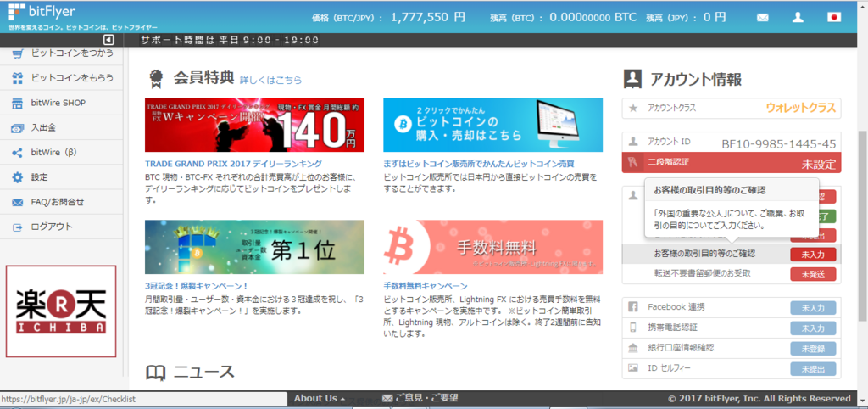The image size is (868, 409).
Task: Click 未入力 button for お客様の取引目的等のご確認
Action: [813, 255]
